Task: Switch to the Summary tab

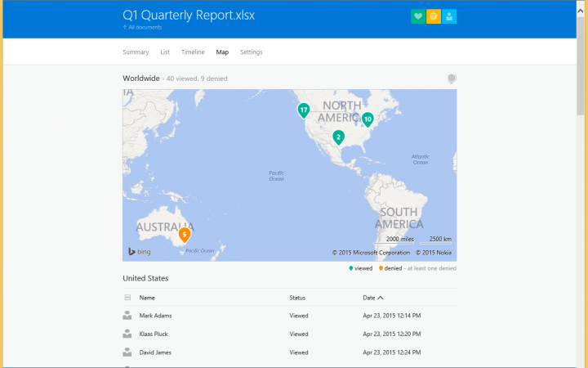Action: (x=136, y=52)
